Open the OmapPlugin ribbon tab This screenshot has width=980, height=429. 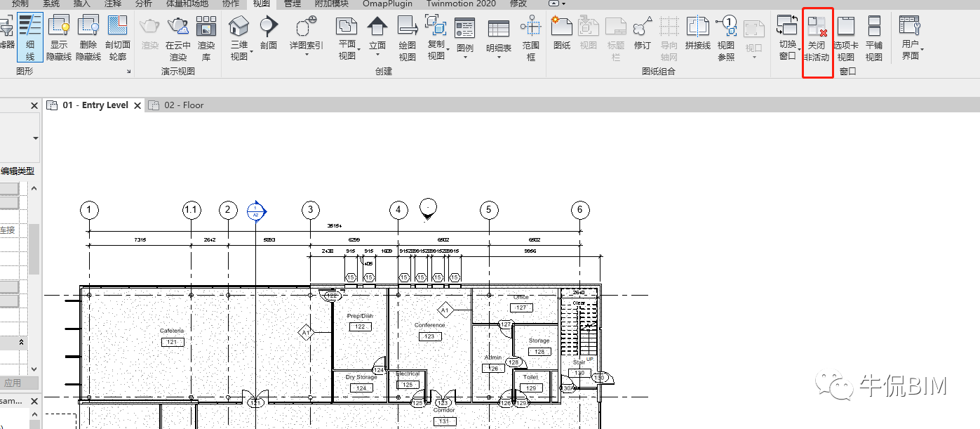tap(388, 4)
